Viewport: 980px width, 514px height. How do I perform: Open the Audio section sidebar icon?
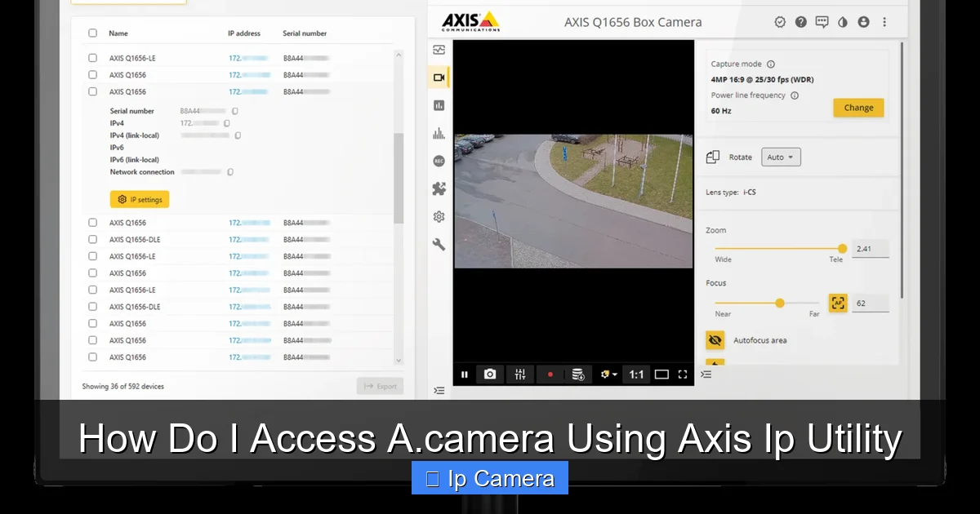click(439, 133)
